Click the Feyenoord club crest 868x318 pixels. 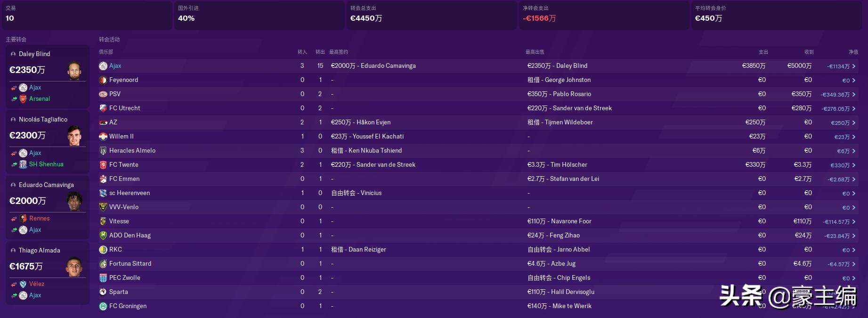(103, 80)
